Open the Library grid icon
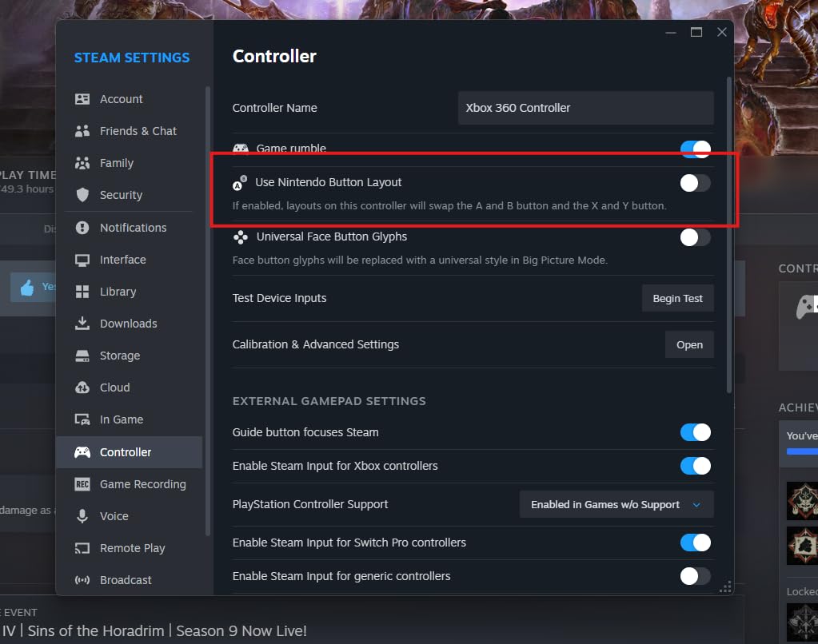Viewport: 818px width, 644px height. point(82,292)
